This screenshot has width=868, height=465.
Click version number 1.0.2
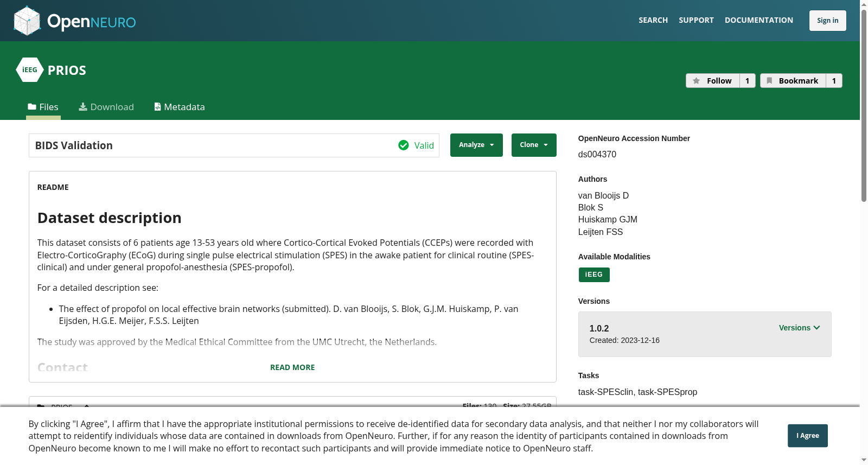[x=599, y=328]
